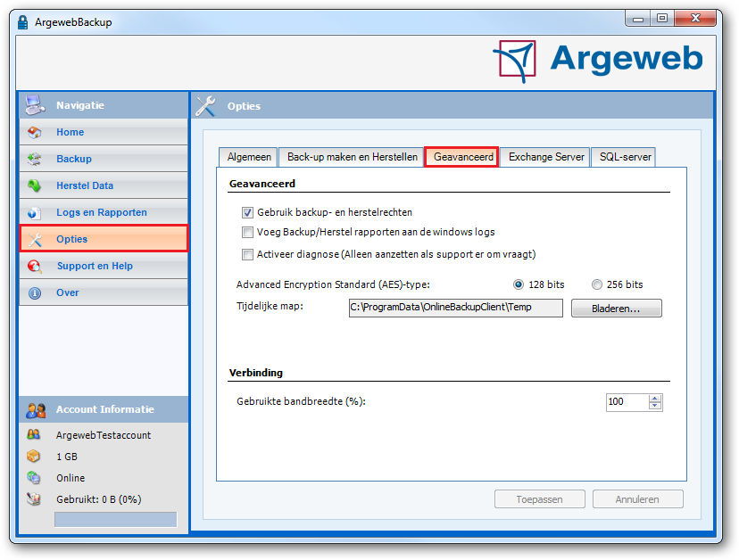Select Opties in the navigation
The height and width of the screenshot is (560, 739).
[104, 239]
